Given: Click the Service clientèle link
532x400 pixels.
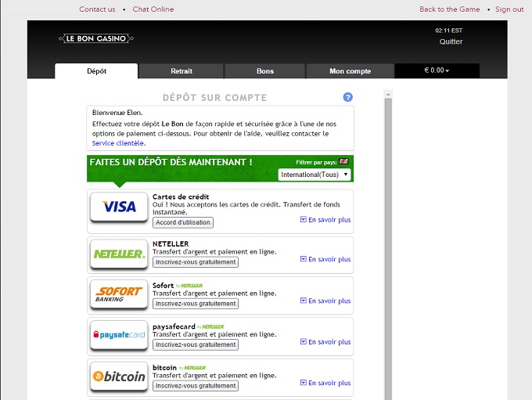Looking at the screenshot, I should (118, 143).
